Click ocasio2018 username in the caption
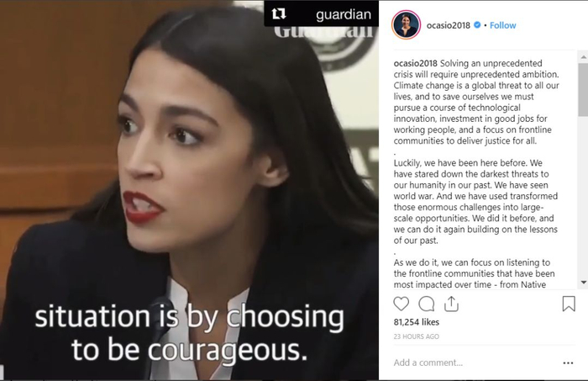 click(x=416, y=63)
